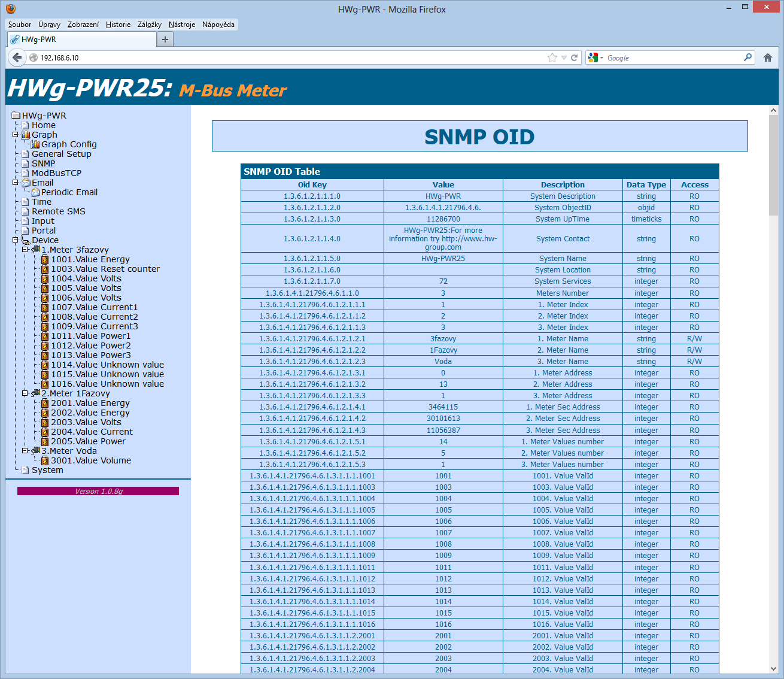Click the Graph Config chart icon
784x679 pixels.
35,144
